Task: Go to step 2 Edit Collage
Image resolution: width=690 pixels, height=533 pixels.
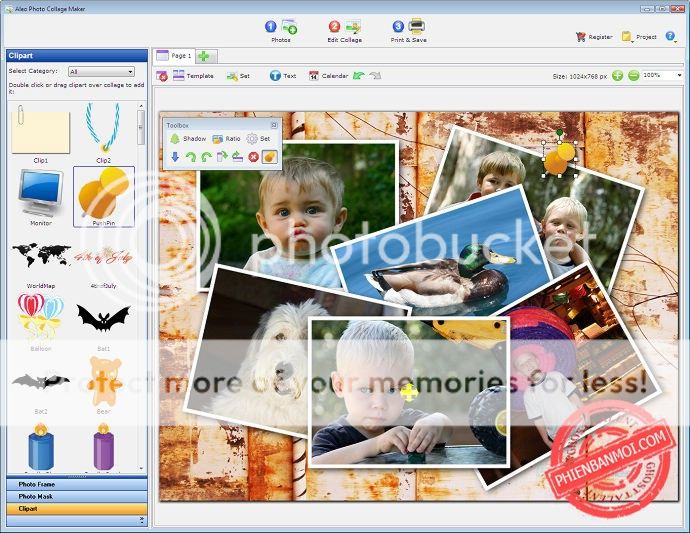Action: point(345,31)
